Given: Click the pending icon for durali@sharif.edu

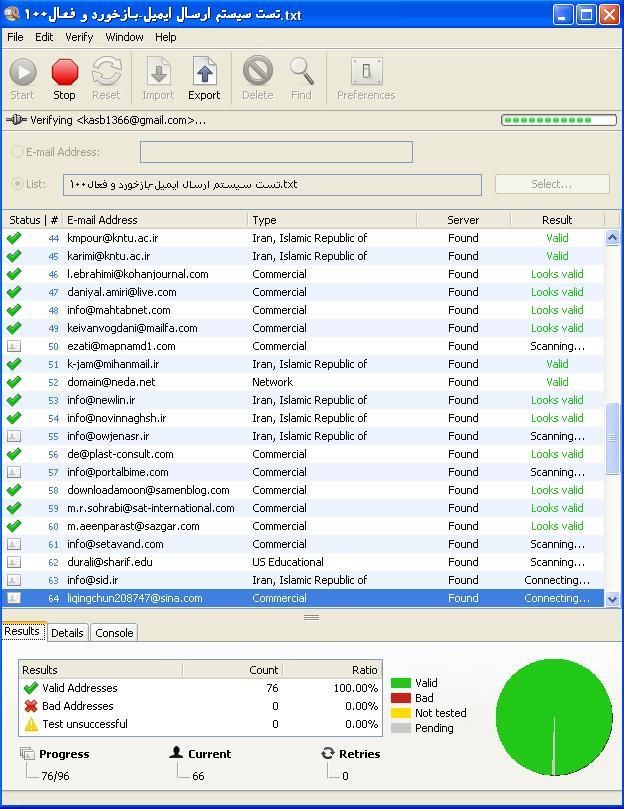Looking at the screenshot, I should pyautogui.click(x=14, y=562).
